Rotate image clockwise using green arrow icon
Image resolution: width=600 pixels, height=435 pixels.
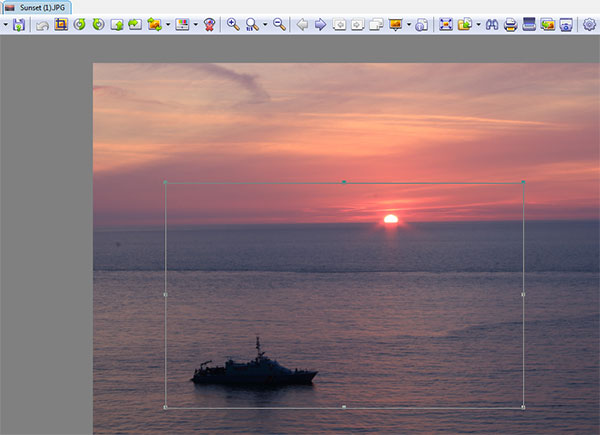click(97, 24)
